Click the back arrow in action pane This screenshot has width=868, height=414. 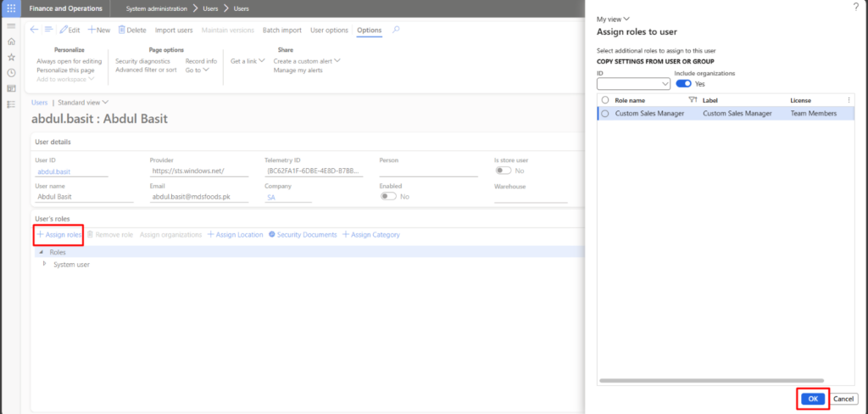click(34, 30)
